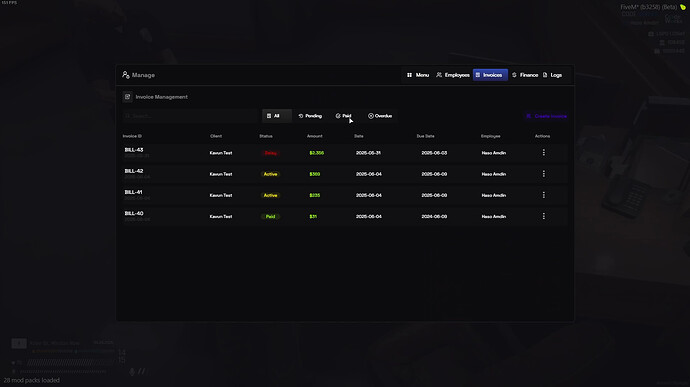Show All invoices filter

(277, 116)
